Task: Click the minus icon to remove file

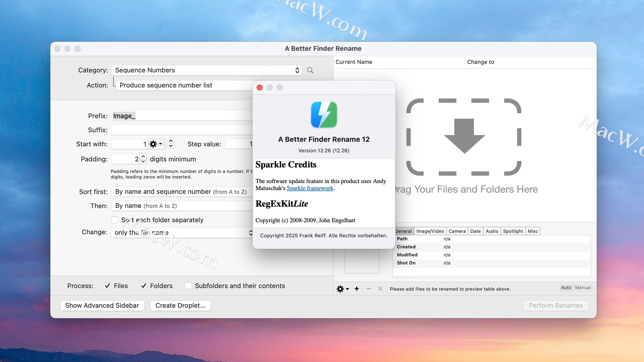Action: pyautogui.click(x=369, y=289)
